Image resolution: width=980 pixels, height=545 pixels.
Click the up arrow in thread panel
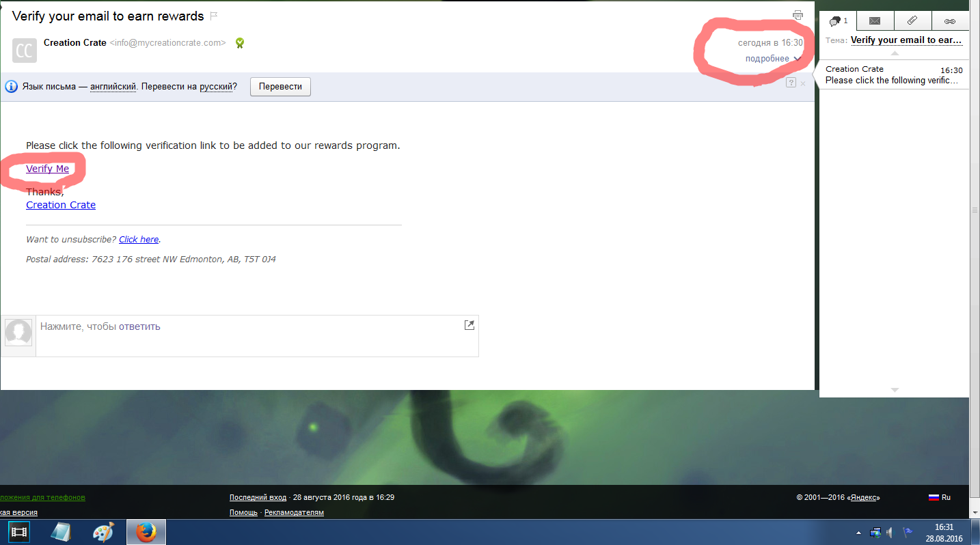[x=894, y=53]
